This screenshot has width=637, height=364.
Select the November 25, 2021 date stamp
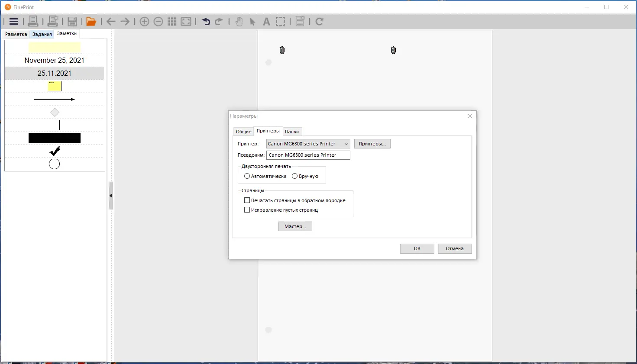tap(55, 60)
